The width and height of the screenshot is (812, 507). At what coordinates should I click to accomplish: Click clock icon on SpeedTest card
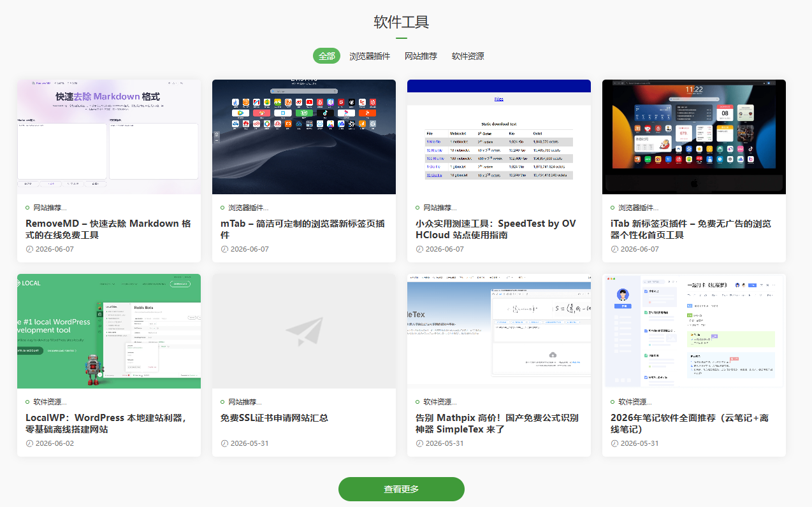click(419, 249)
